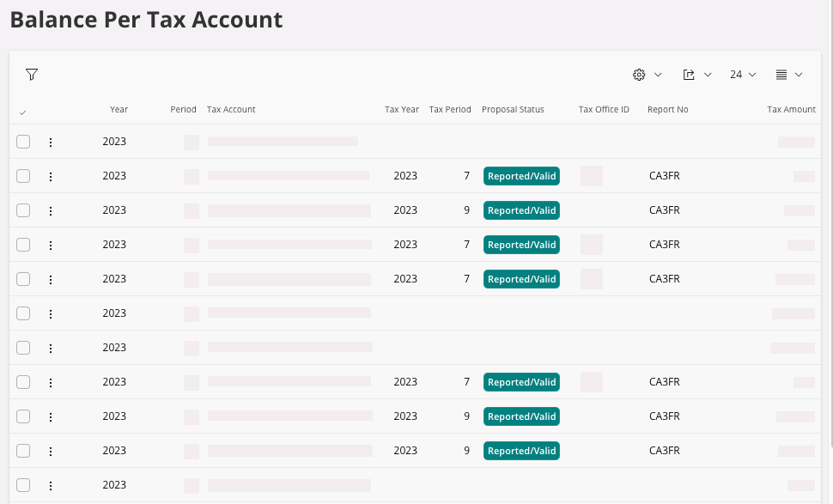This screenshot has height=504, width=833.
Task: Check the box on the last visible row
Action: 23,485
